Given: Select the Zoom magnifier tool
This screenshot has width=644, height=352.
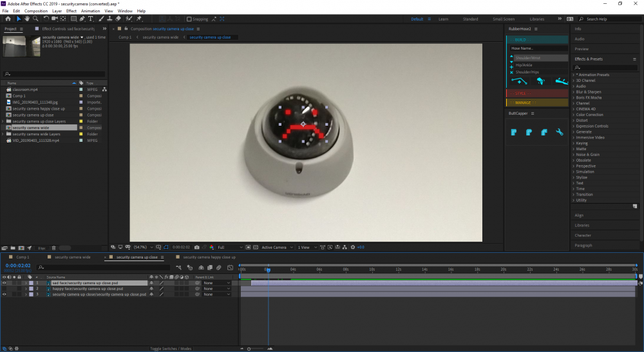Looking at the screenshot, I should point(35,19).
